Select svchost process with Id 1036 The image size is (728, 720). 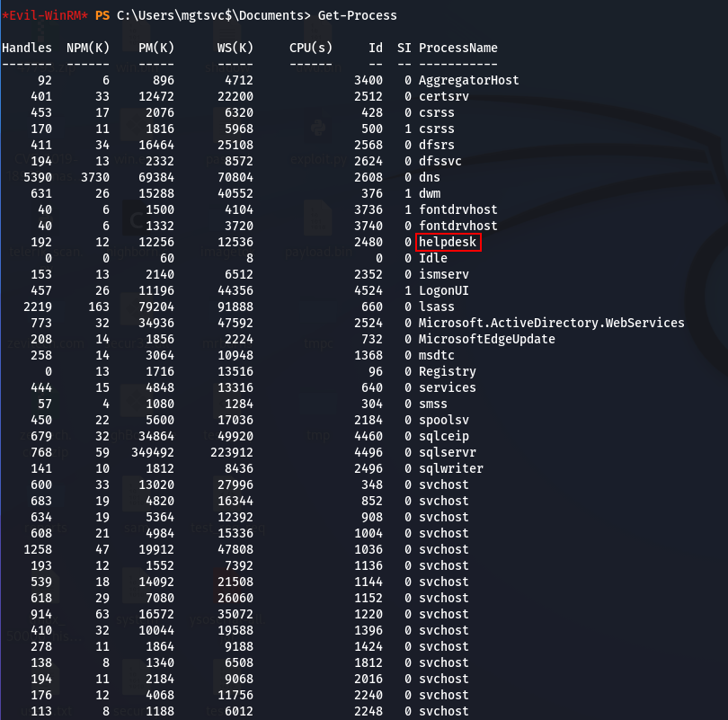[443, 549]
